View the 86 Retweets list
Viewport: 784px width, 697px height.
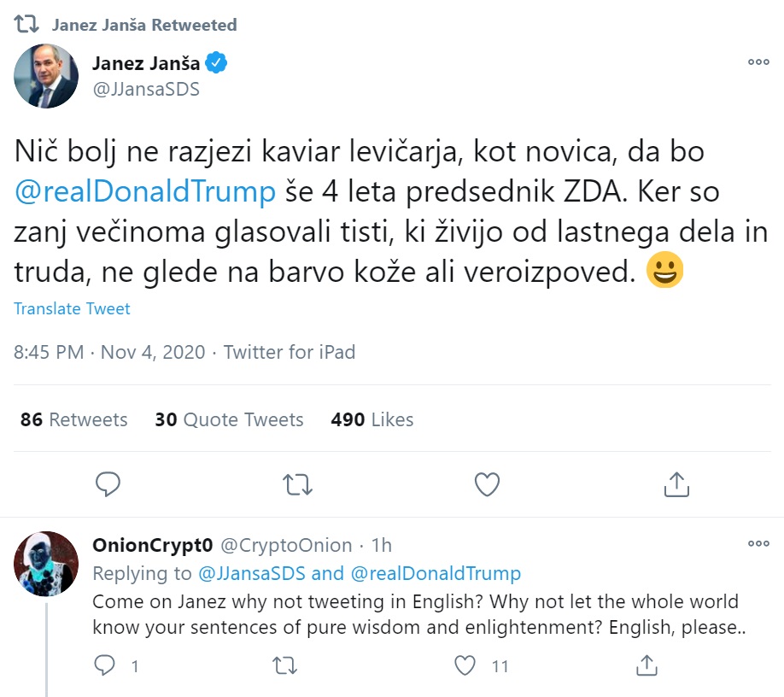click(x=74, y=419)
